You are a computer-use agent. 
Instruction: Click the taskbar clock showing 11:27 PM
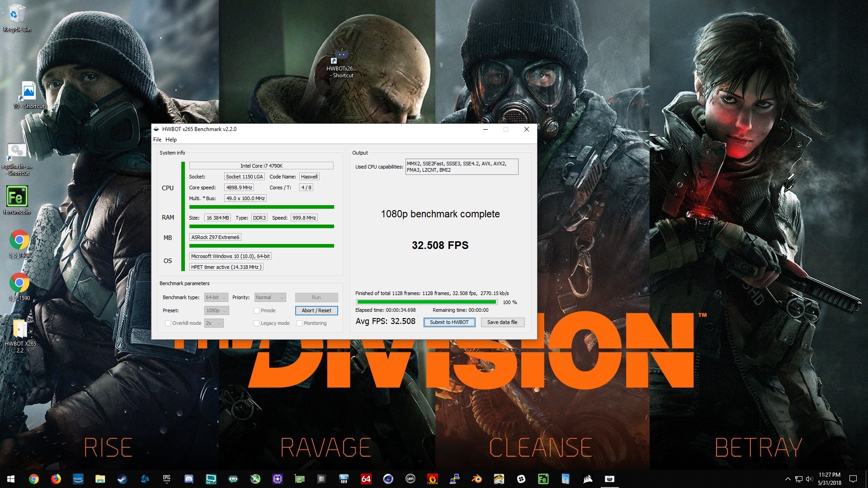(x=830, y=479)
